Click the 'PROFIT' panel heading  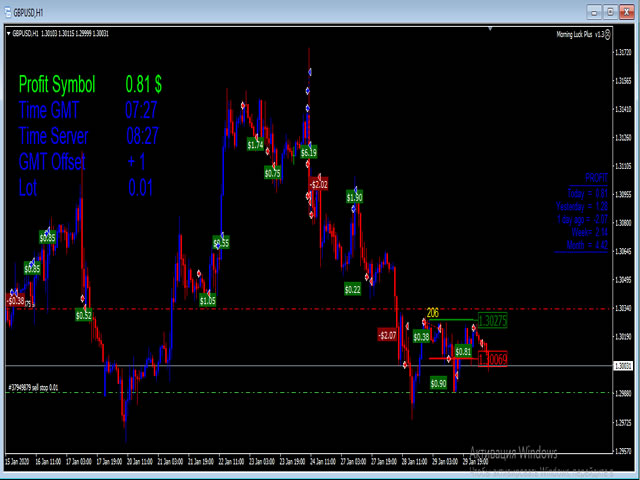click(596, 178)
